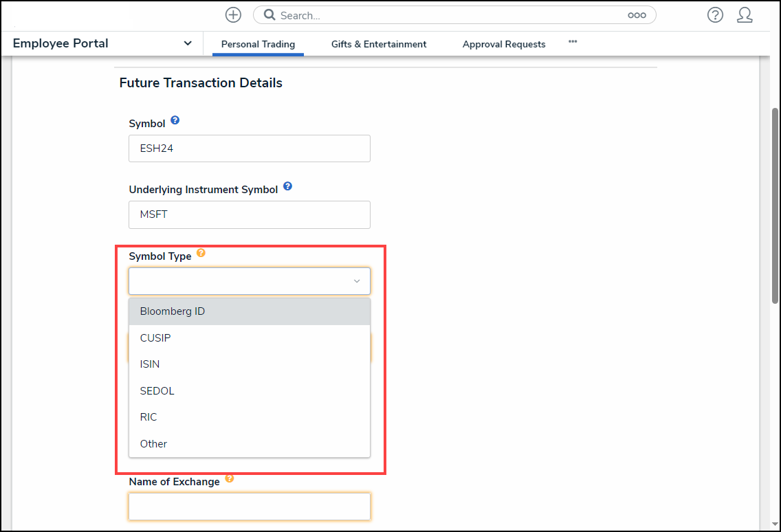Go to the Approval Requests tab

(x=504, y=44)
